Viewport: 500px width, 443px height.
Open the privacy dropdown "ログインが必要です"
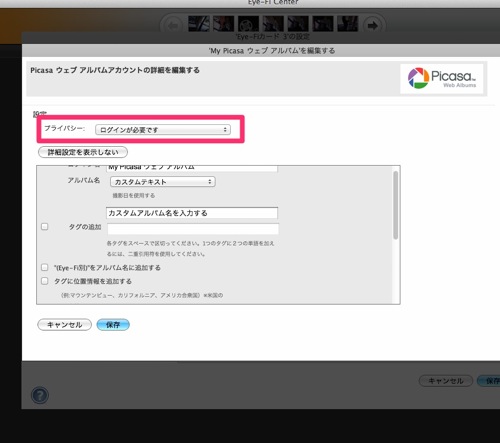[x=163, y=130]
